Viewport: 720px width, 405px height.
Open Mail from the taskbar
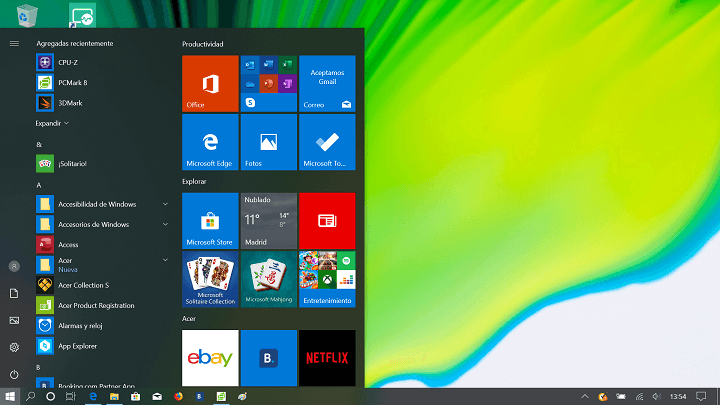(x=157, y=396)
